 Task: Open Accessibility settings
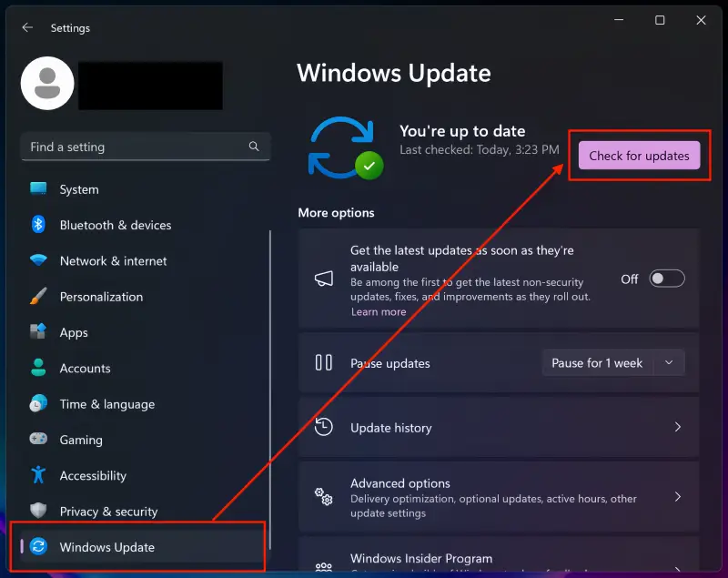[145, 475]
